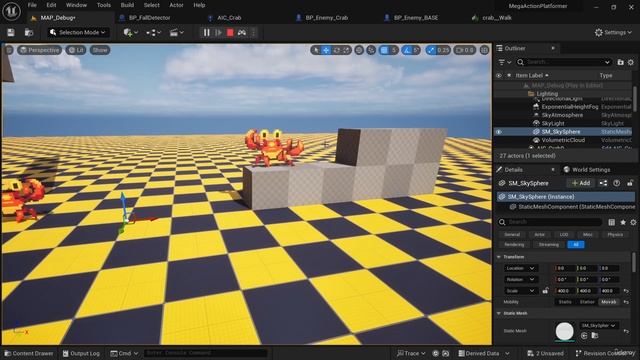Click the Outliner search field
640x360 pixels.
point(563,62)
